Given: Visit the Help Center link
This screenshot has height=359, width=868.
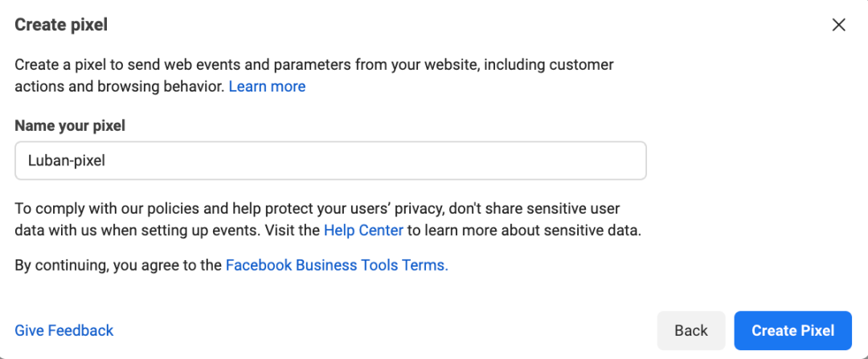Looking at the screenshot, I should (x=363, y=231).
